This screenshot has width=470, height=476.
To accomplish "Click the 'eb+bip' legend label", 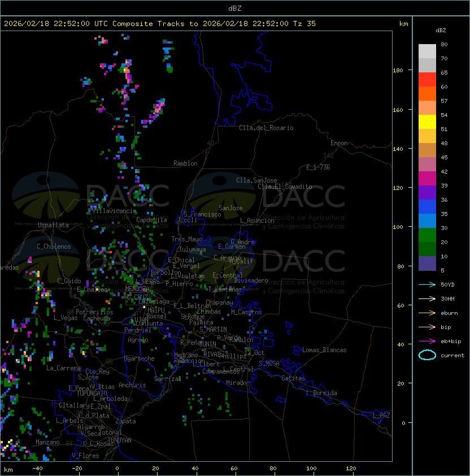I will tap(451, 341).
